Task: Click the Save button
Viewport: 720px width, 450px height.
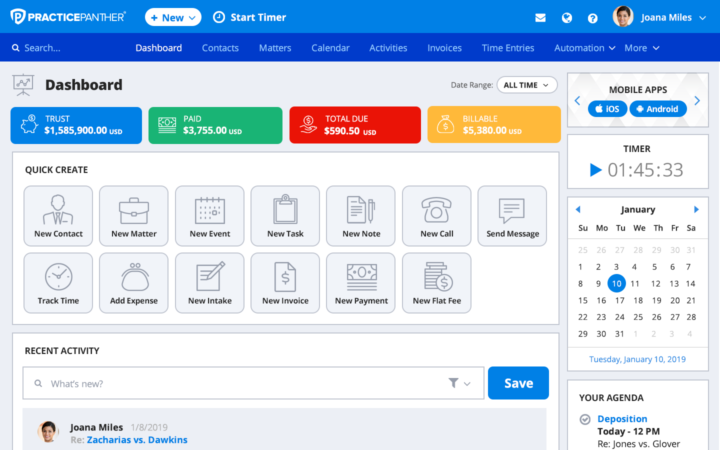Action: 518,383
